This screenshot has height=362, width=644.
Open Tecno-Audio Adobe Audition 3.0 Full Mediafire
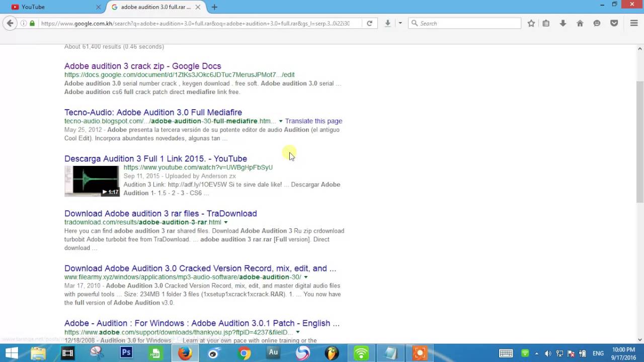click(153, 112)
